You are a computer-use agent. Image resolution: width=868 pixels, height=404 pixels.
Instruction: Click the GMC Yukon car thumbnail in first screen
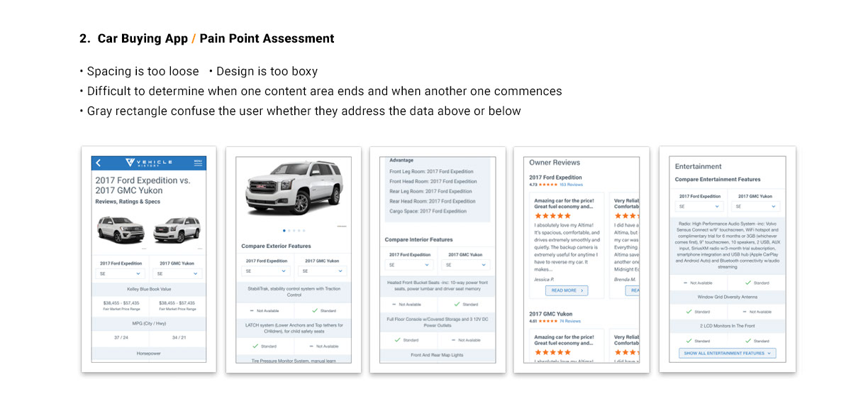pyautogui.click(x=177, y=229)
